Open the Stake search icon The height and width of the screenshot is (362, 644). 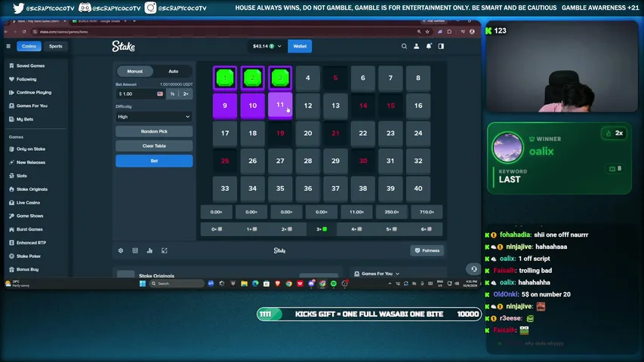pos(404,46)
